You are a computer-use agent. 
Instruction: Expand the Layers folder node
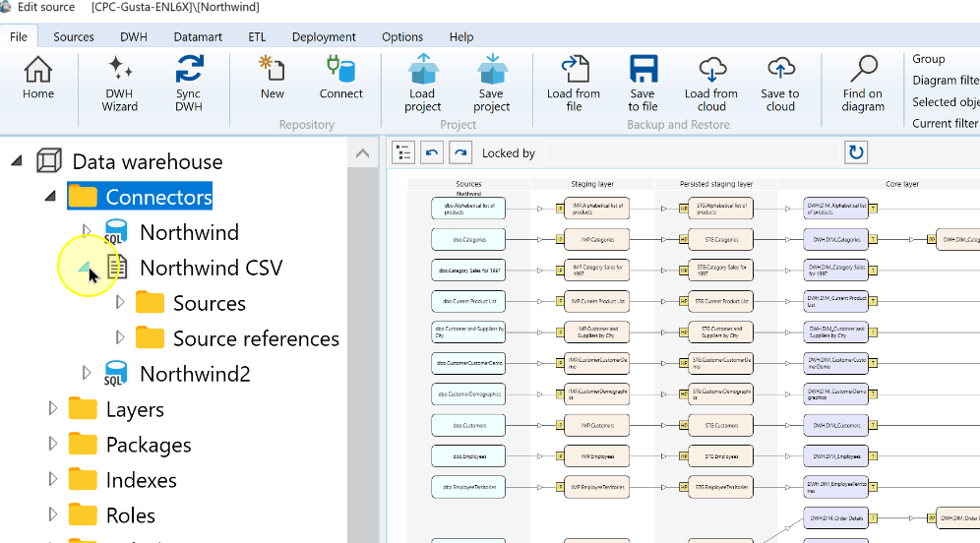(x=53, y=408)
